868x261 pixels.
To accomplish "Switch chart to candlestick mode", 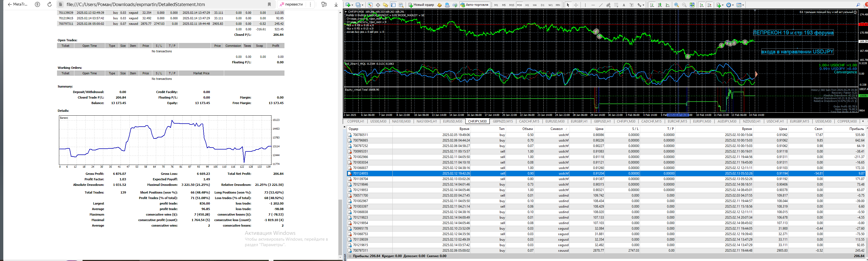I will pos(660,5).
